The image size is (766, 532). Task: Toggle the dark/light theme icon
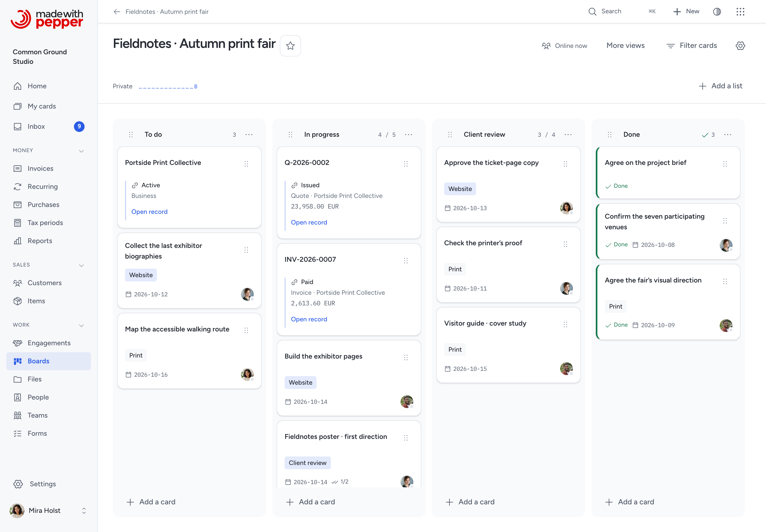coord(717,12)
